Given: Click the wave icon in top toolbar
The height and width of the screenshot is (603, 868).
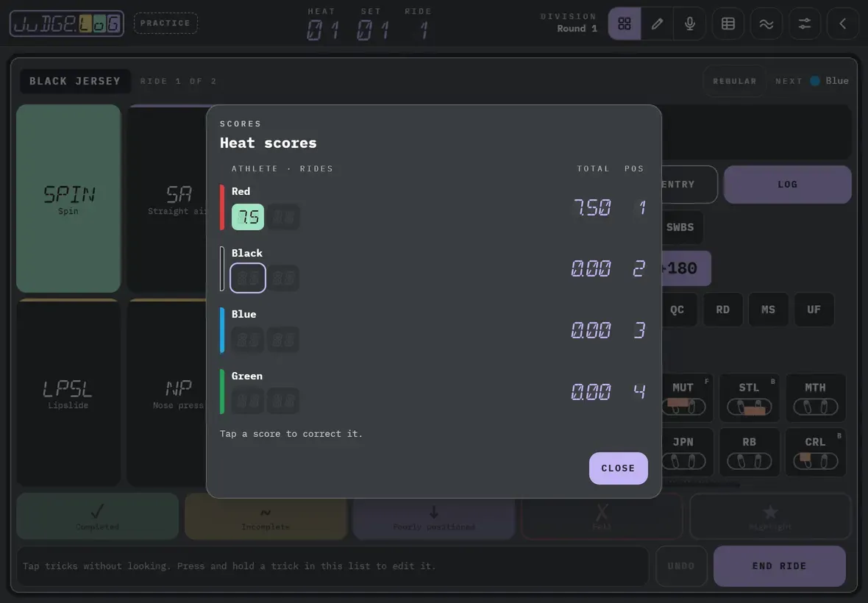Looking at the screenshot, I should coord(766,24).
